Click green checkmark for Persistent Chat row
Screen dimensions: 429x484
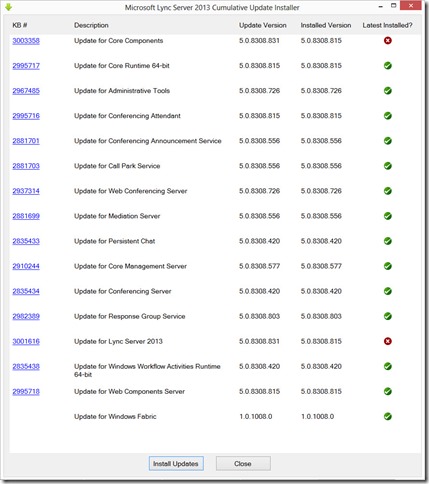(387, 241)
